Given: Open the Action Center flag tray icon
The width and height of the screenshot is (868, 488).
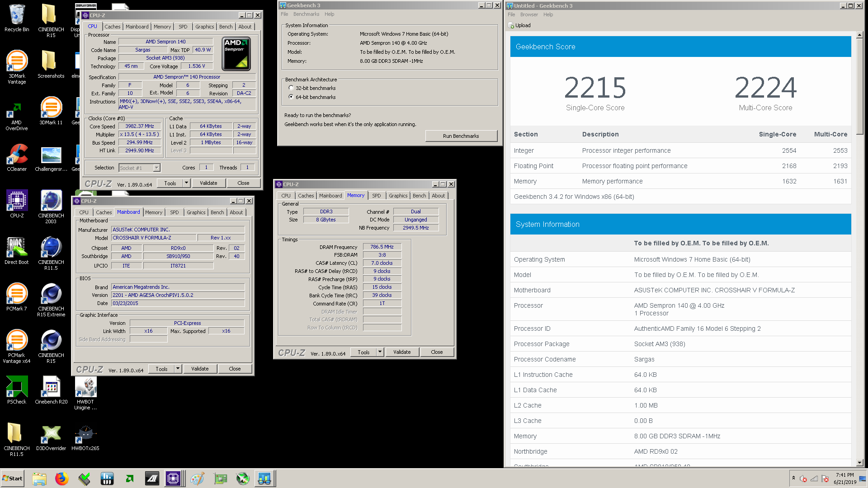Looking at the screenshot, I should point(825,479).
